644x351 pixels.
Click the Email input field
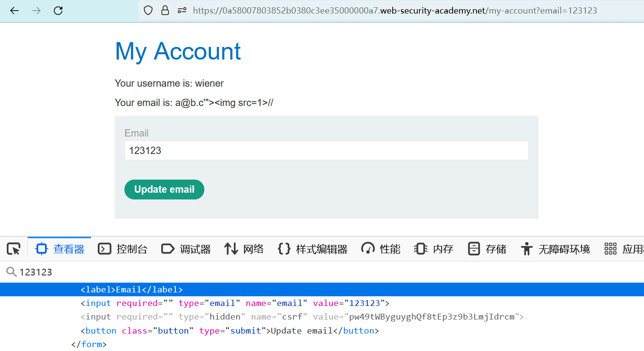click(326, 151)
